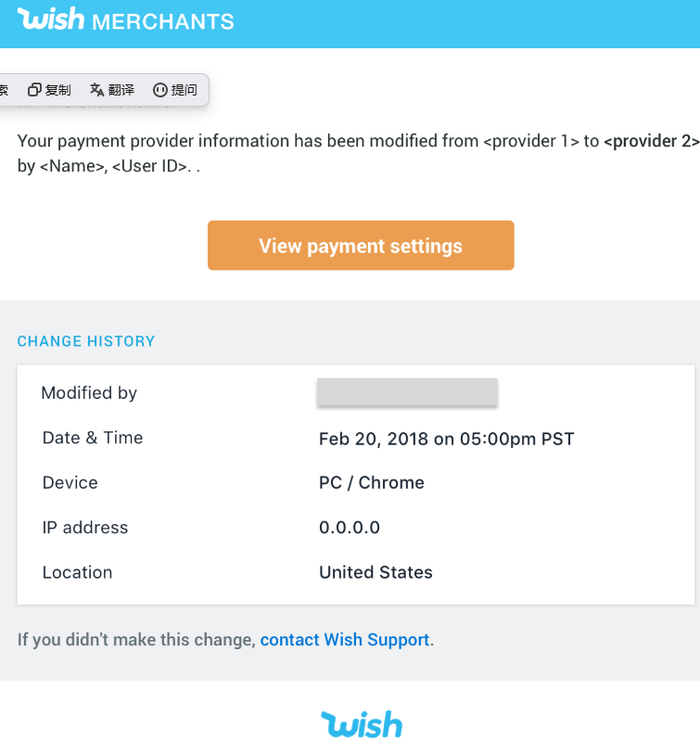Click the translate (翻译) icon in floating toolbar
The height and width of the screenshot is (742, 700).
(x=96, y=90)
